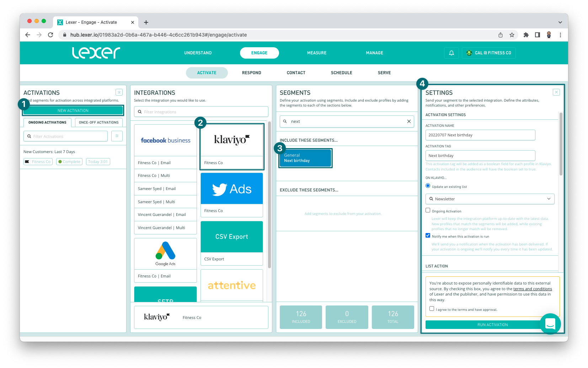Select Vincent Guerandel | Multi account
This screenshot has height=368, width=588.
(x=166, y=228)
